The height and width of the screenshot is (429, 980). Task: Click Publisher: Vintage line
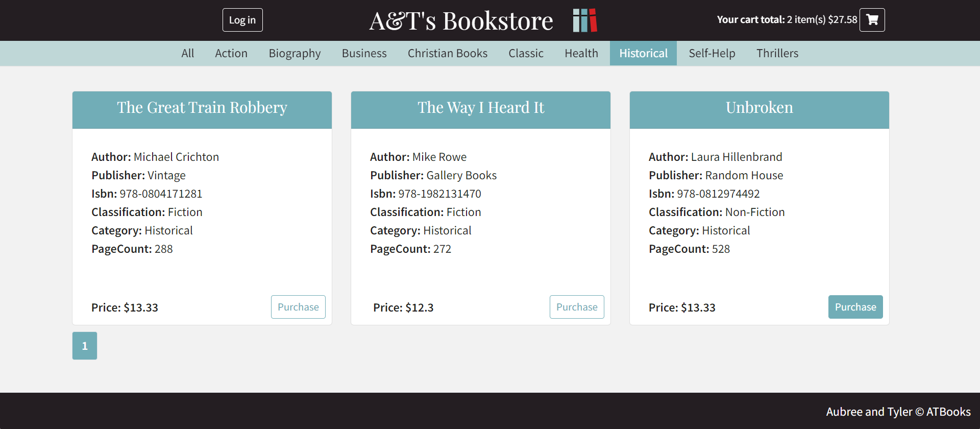(x=138, y=175)
